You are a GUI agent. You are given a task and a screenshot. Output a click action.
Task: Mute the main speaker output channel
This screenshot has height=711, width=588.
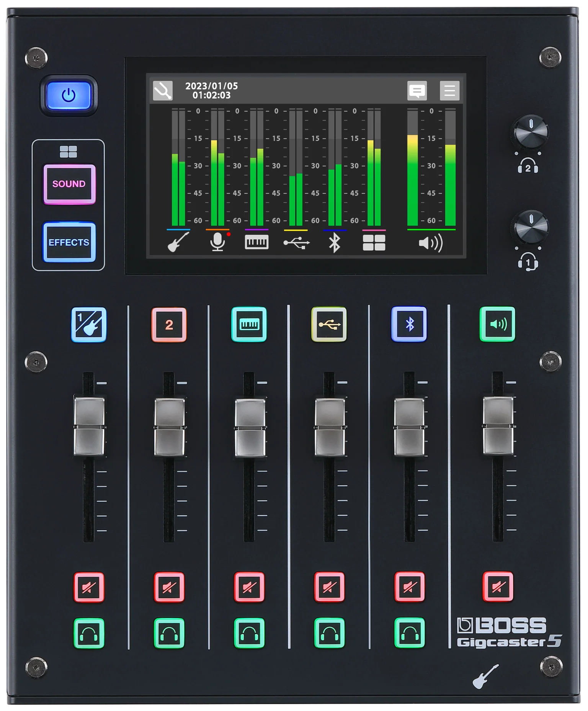[x=498, y=587]
